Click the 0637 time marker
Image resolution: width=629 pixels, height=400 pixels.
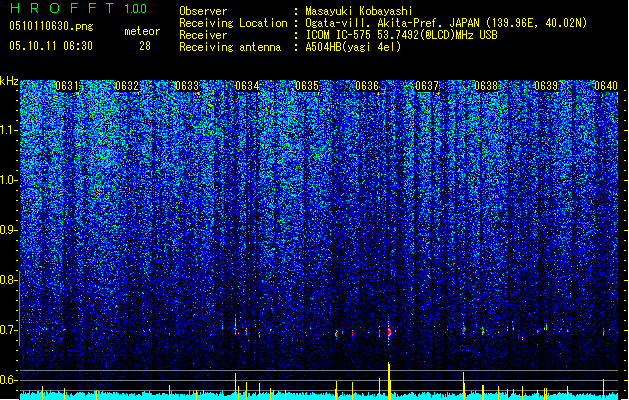(x=427, y=86)
